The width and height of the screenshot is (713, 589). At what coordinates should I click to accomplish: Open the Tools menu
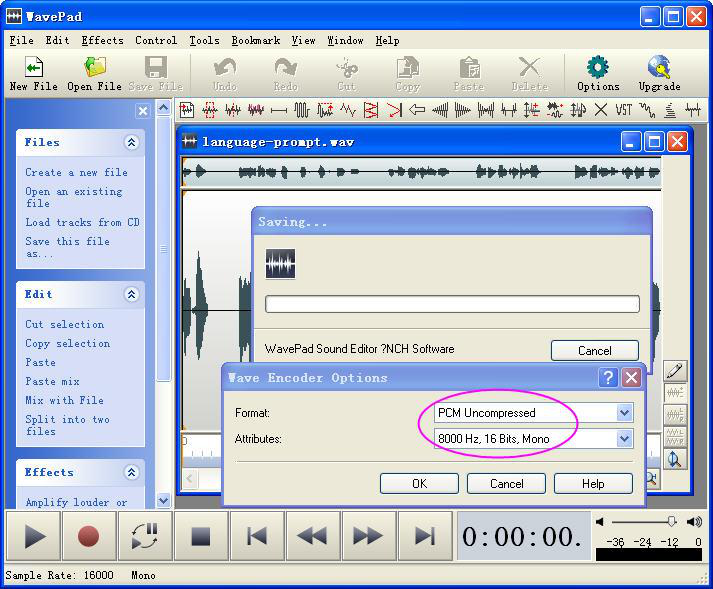click(204, 40)
